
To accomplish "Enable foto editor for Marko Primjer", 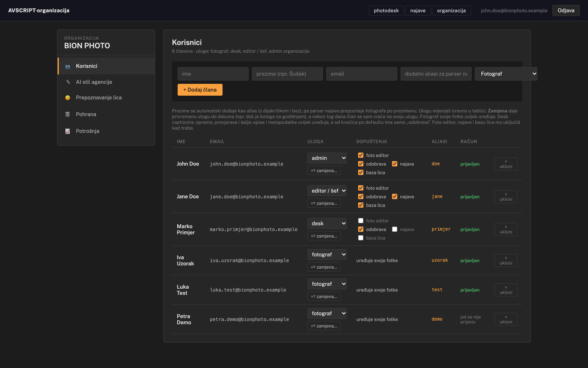I will pyautogui.click(x=361, y=221).
